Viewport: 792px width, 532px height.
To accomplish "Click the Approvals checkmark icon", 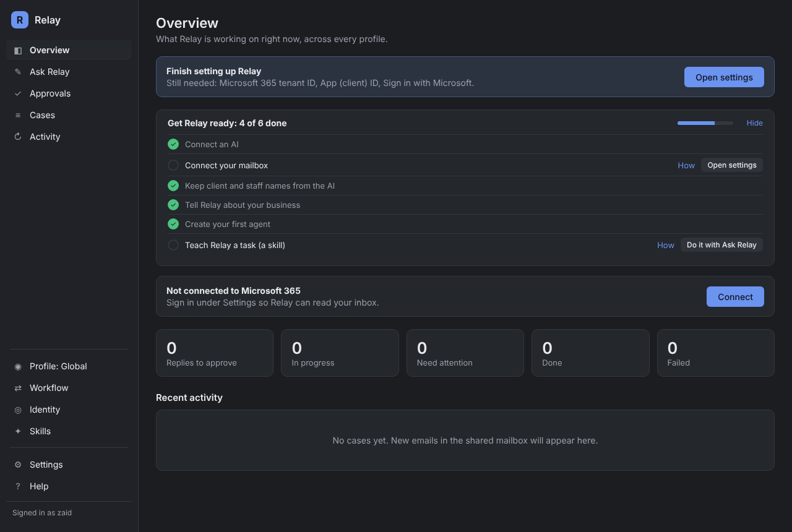I will (18, 93).
